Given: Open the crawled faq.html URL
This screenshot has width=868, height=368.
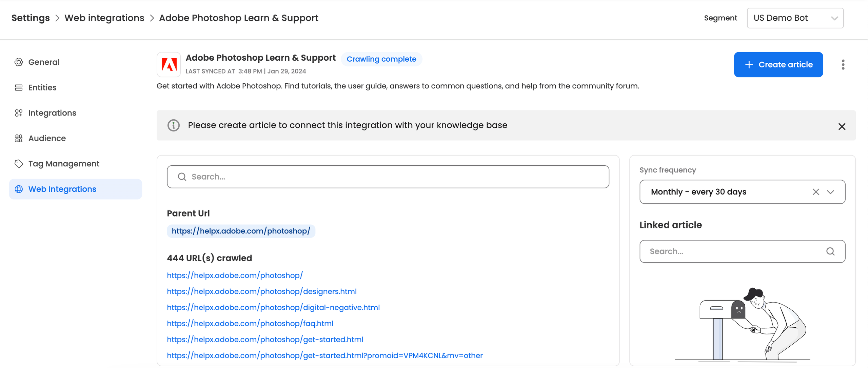Looking at the screenshot, I should 250,323.
